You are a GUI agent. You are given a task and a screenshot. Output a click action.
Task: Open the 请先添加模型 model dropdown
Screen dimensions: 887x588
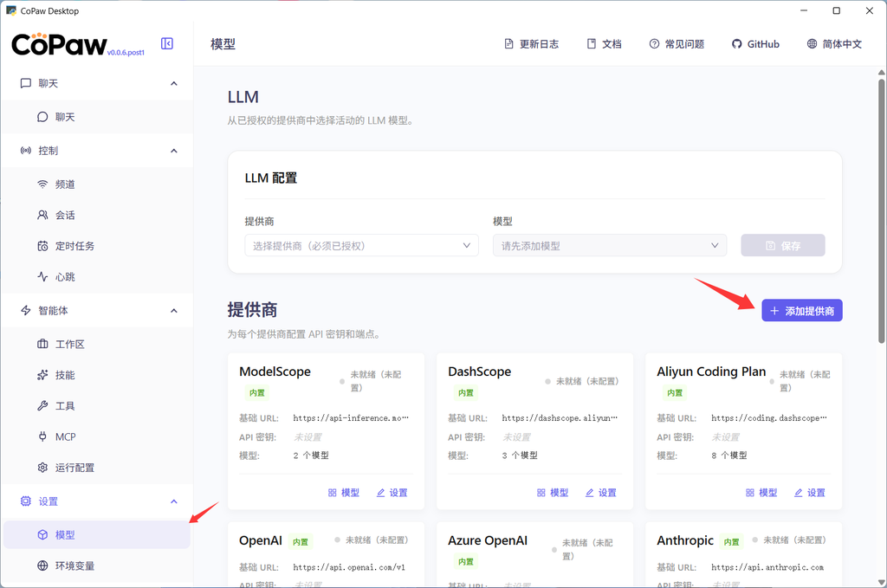(x=609, y=245)
